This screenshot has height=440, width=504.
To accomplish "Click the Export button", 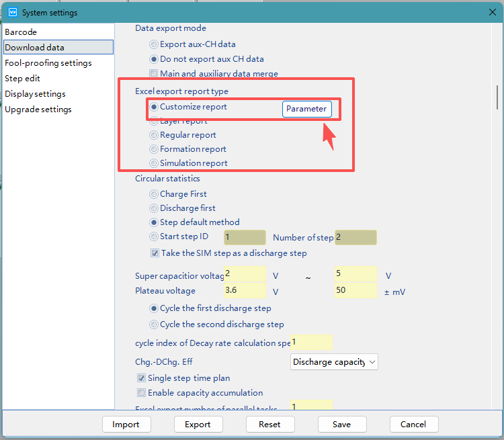I will coord(198,425).
